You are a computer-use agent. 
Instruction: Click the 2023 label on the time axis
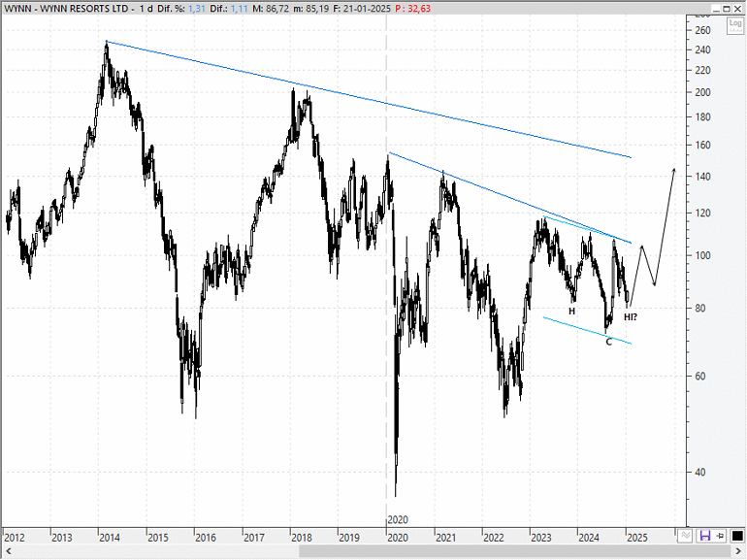[x=541, y=538]
